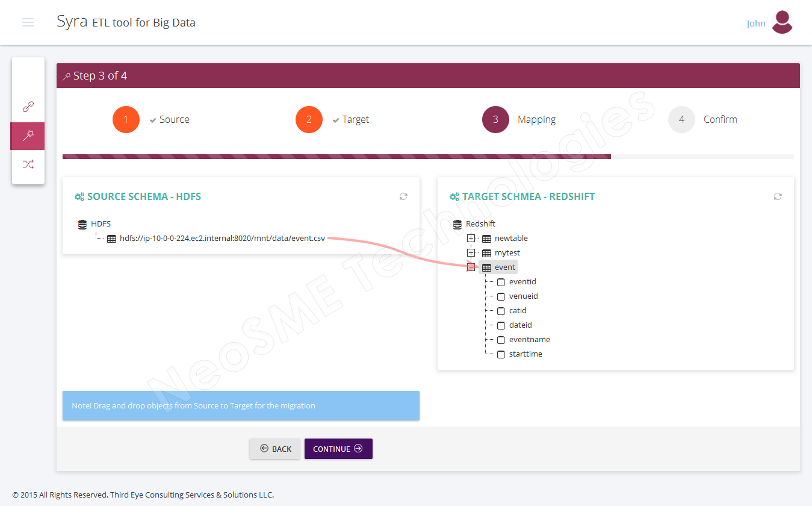Open the John user name link
The height and width of the screenshot is (506, 812).
click(756, 23)
